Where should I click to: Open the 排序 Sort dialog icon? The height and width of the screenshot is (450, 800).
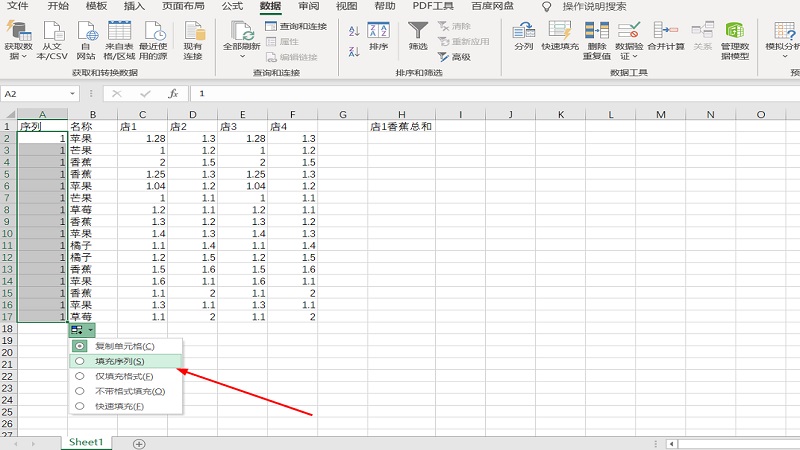point(379,35)
